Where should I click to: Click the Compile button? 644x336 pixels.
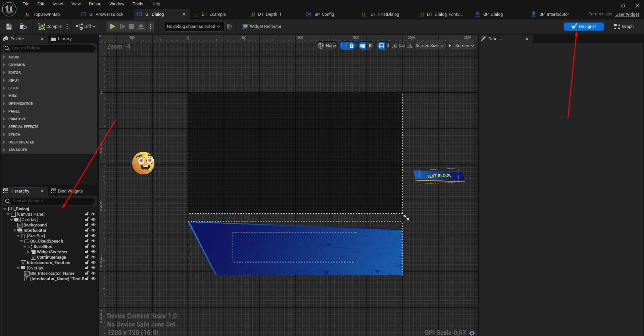coord(50,27)
